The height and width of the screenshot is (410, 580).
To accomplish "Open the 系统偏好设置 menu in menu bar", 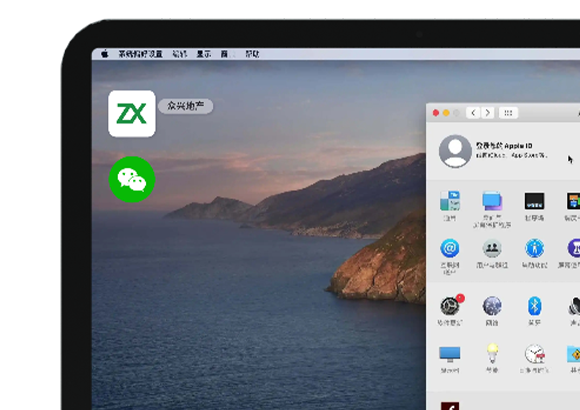I will pos(140,54).
